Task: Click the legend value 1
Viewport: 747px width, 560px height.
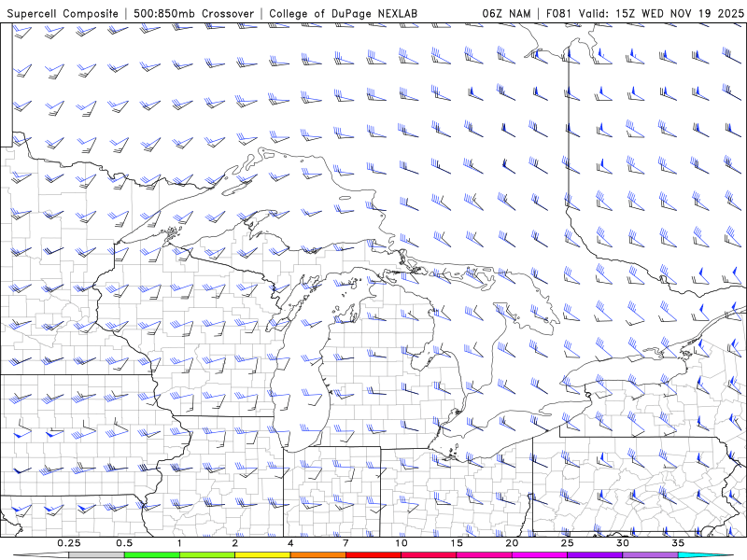Action: (x=179, y=543)
